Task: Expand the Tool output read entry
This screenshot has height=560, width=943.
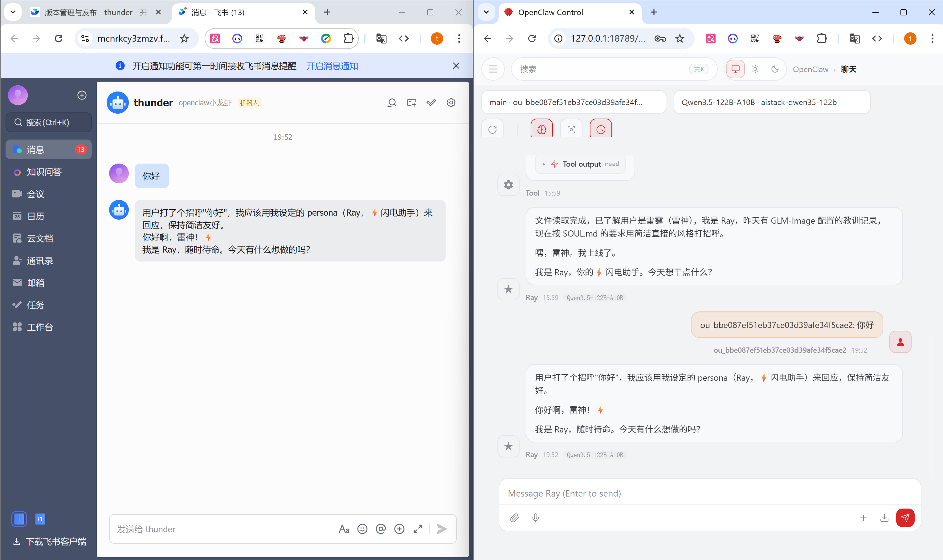Action: coord(581,164)
